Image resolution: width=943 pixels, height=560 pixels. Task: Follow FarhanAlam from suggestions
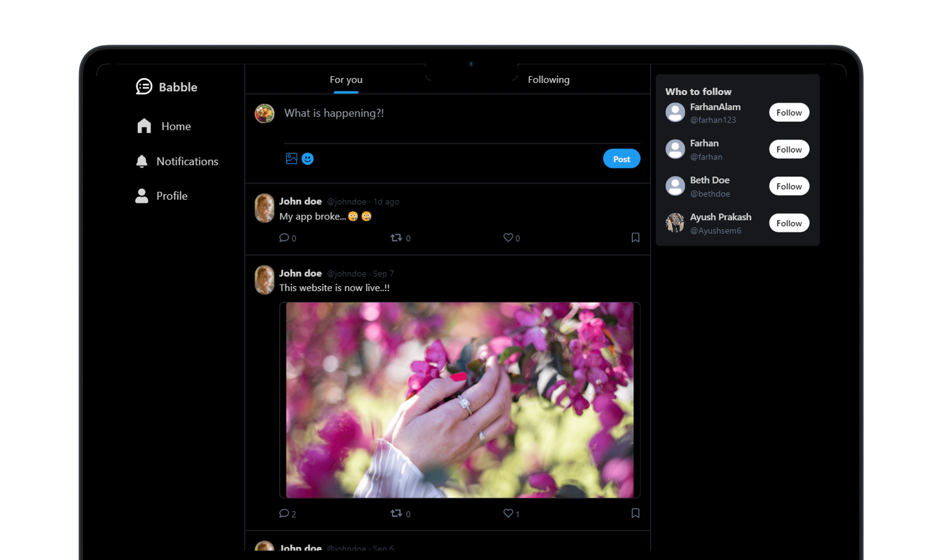[x=789, y=112]
